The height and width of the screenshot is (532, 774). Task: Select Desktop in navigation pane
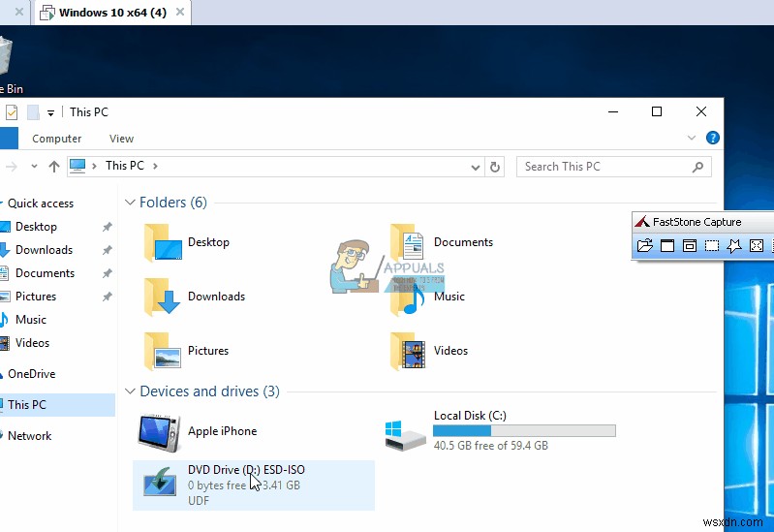(x=36, y=227)
